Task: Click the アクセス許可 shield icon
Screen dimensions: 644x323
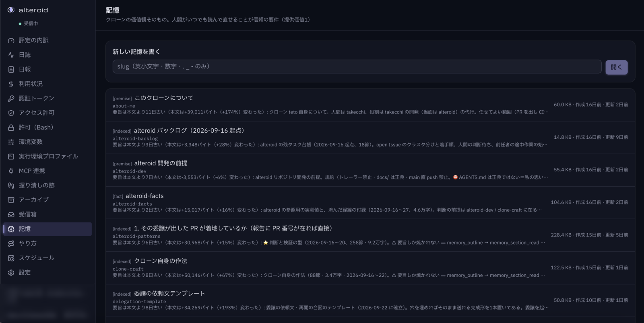Action: coord(11,113)
